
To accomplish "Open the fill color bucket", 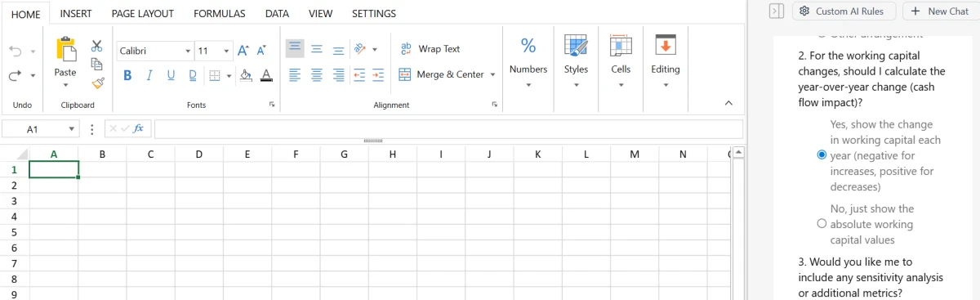I will (247, 75).
